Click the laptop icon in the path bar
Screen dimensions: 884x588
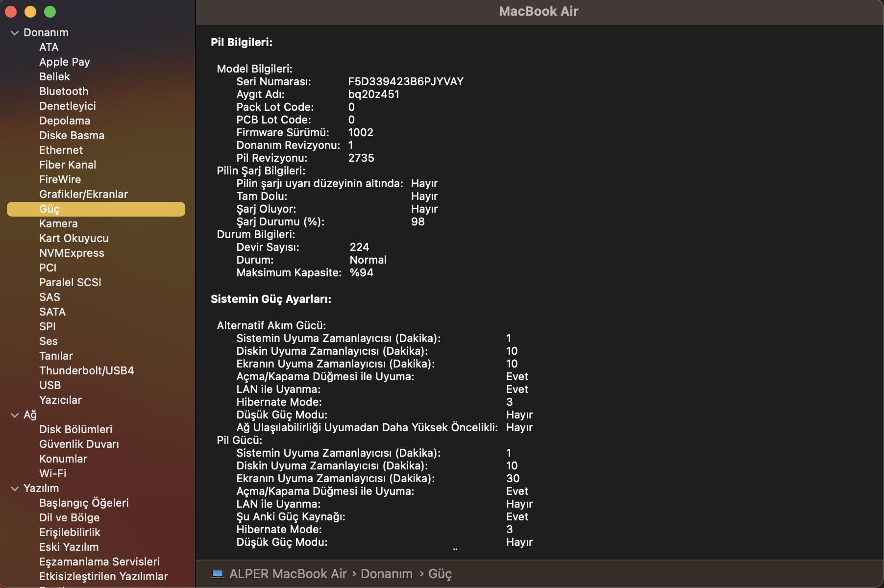pyautogui.click(x=217, y=574)
